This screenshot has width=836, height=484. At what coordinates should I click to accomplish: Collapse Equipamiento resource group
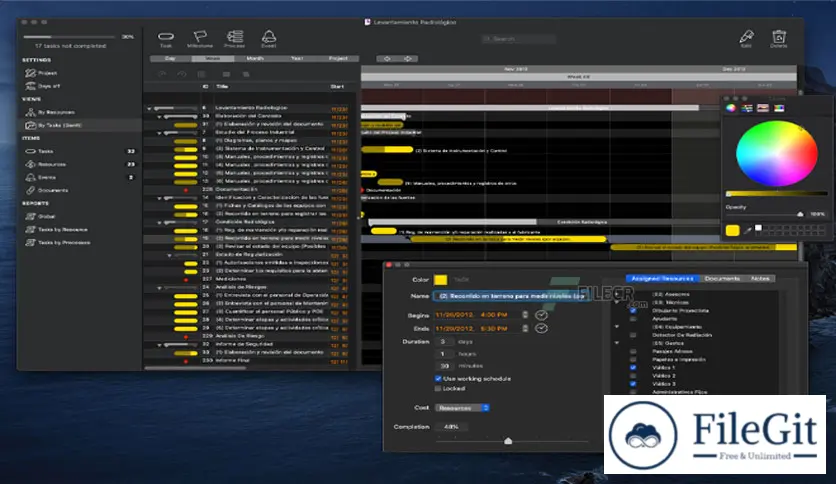617,327
